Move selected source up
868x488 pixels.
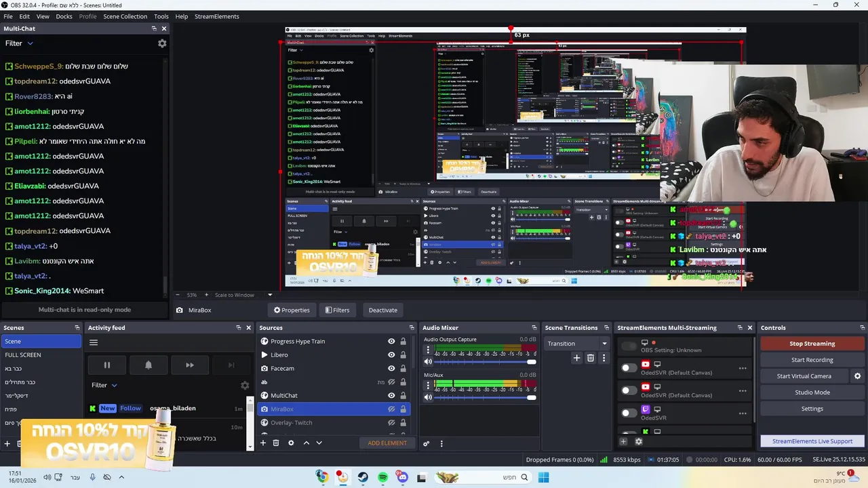click(x=307, y=443)
